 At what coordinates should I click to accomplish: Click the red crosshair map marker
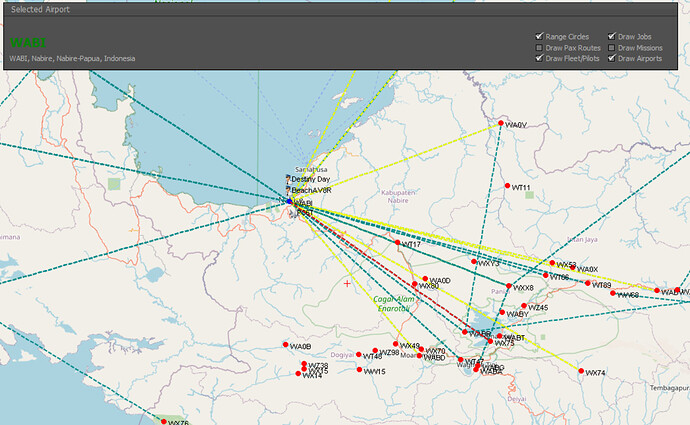(347, 284)
